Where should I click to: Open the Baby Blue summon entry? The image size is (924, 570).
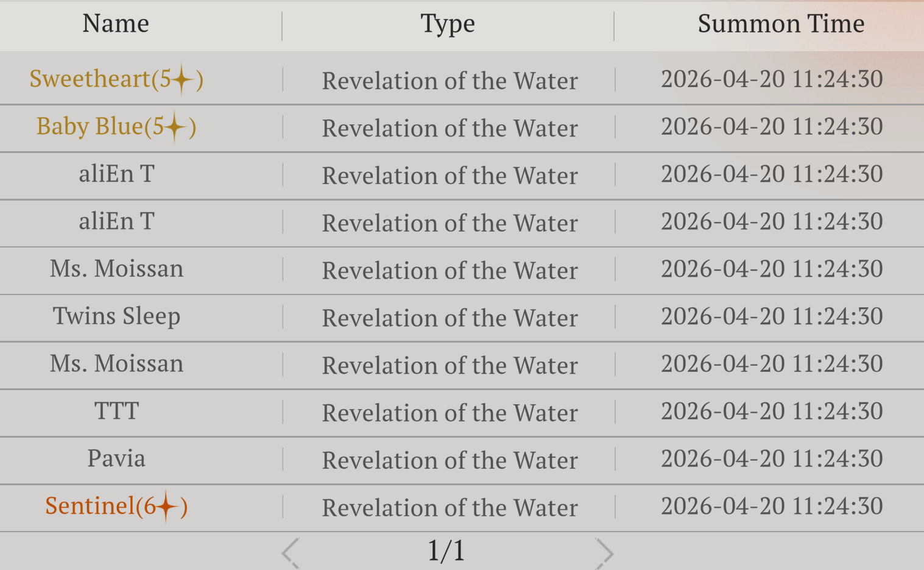90,127
